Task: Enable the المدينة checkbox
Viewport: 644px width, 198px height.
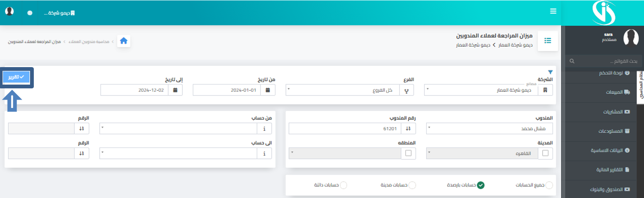Action: coord(546,153)
